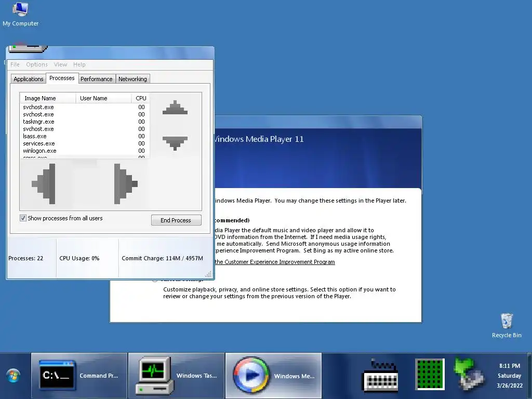Select the taskmgr.exe process row
Screen dimensions: 532x399
[85, 122]
